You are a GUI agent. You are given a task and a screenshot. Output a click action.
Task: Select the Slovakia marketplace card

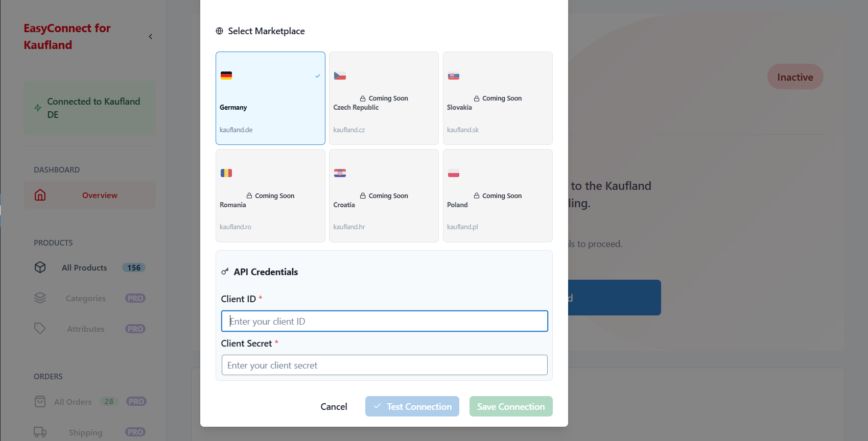[498, 98]
